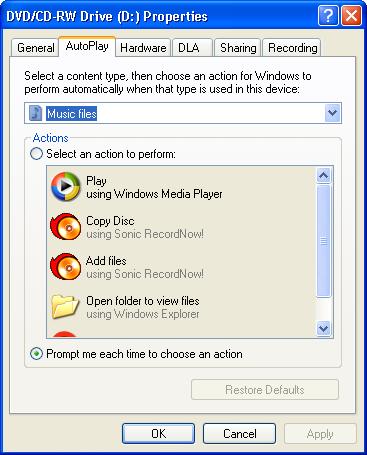The image size is (367, 455).
Task: Click the actions list scrollbar thumb
Action: [x=323, y=241]
